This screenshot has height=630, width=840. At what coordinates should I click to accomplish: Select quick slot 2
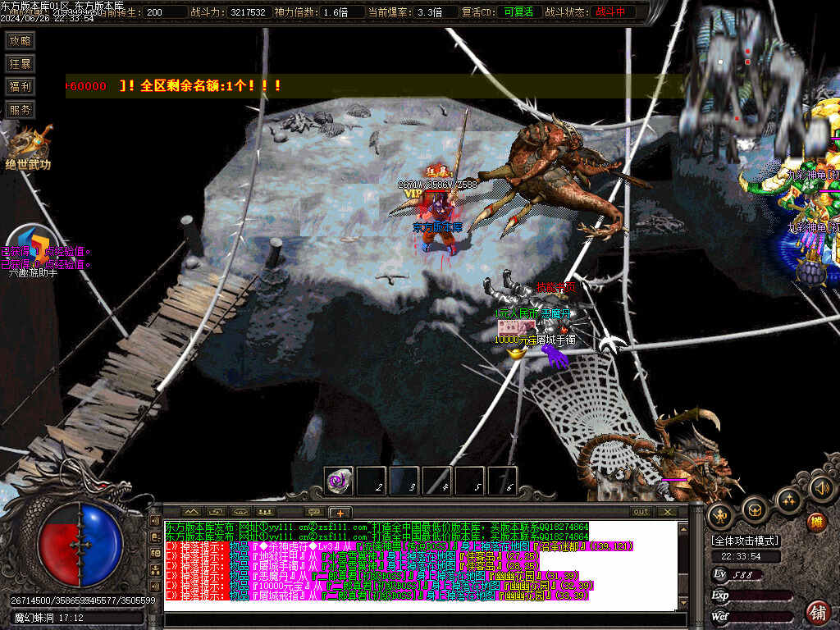pos(372,481)
